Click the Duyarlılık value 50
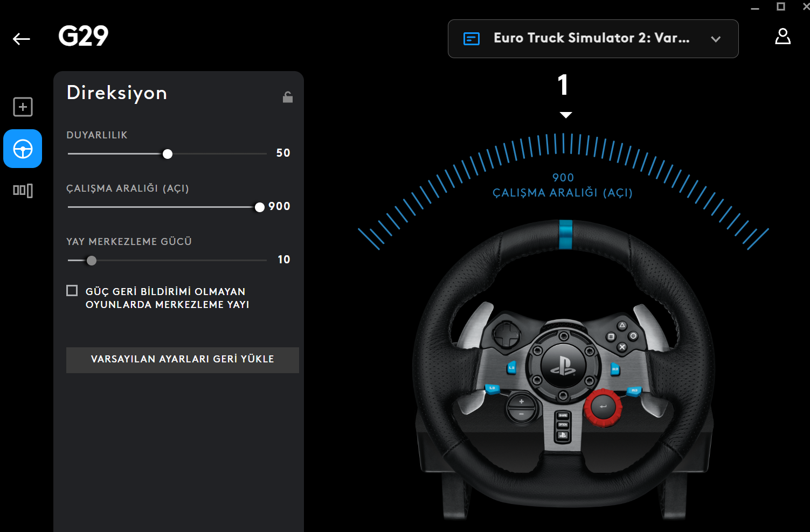Screen dimensions: 810x532 click(283, 153)
